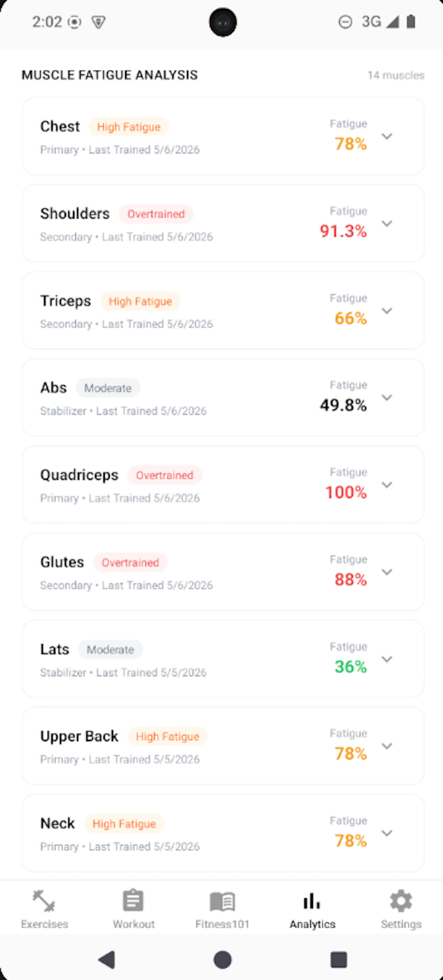
Task: Expand the Quadriceps card chevron
Action: (387, 485)
